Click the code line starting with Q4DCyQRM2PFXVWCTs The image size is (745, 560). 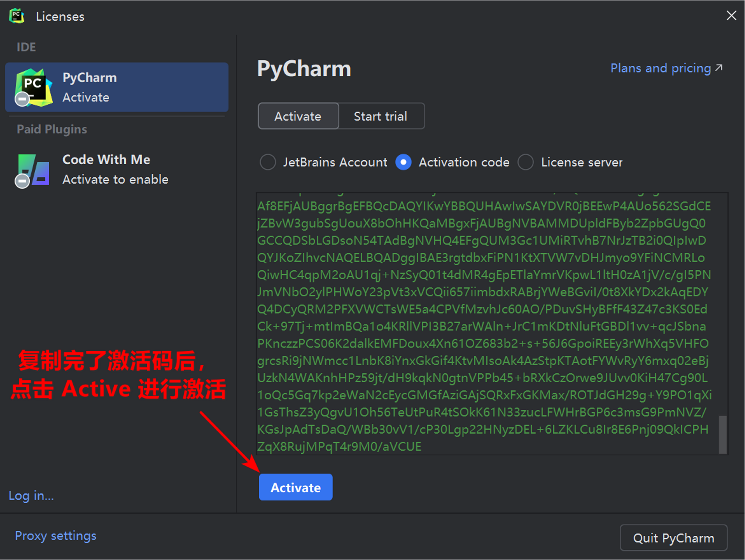point(482,309)
